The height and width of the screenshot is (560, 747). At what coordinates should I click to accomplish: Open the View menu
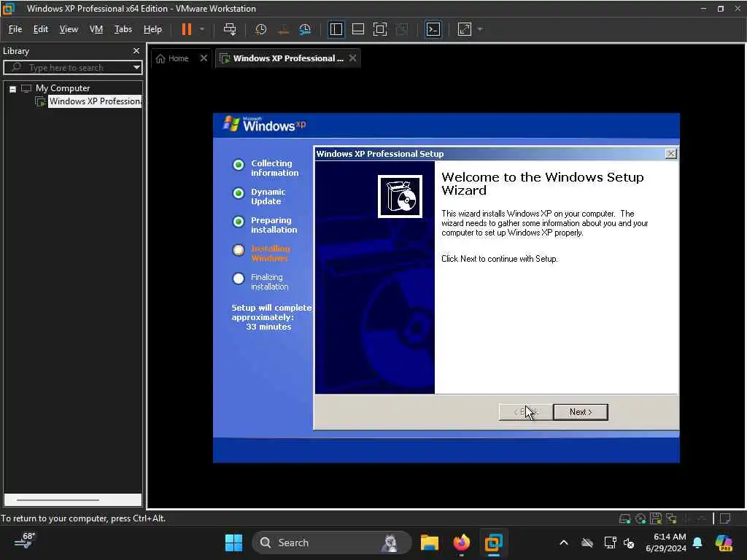click(69, 29)
